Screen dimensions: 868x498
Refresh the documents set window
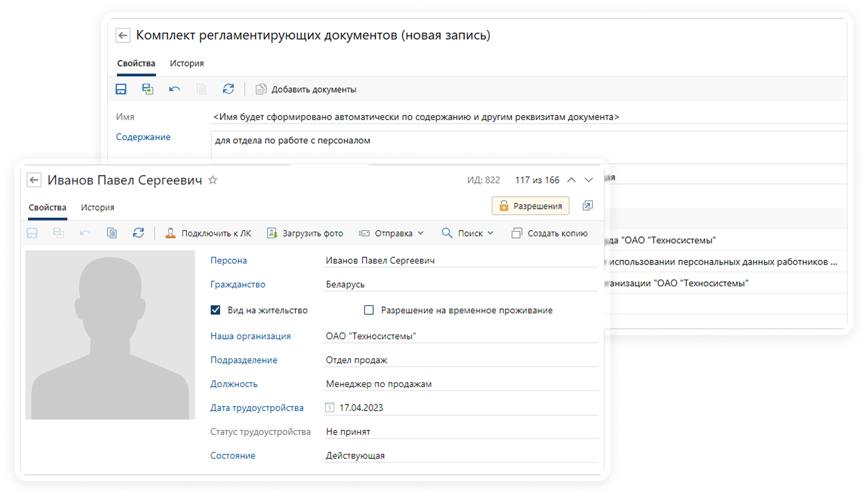point(228,89)
